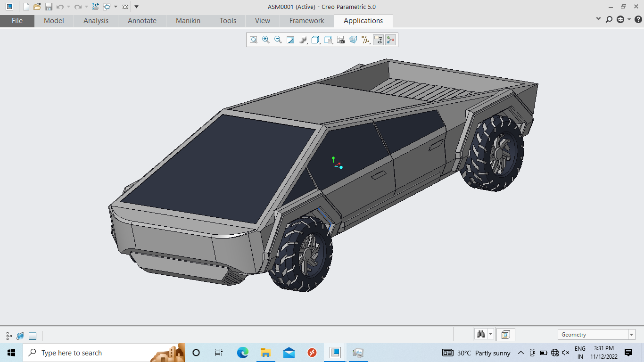
Task: Toggle full screen icon in status bar
Action: coord(33,336)
